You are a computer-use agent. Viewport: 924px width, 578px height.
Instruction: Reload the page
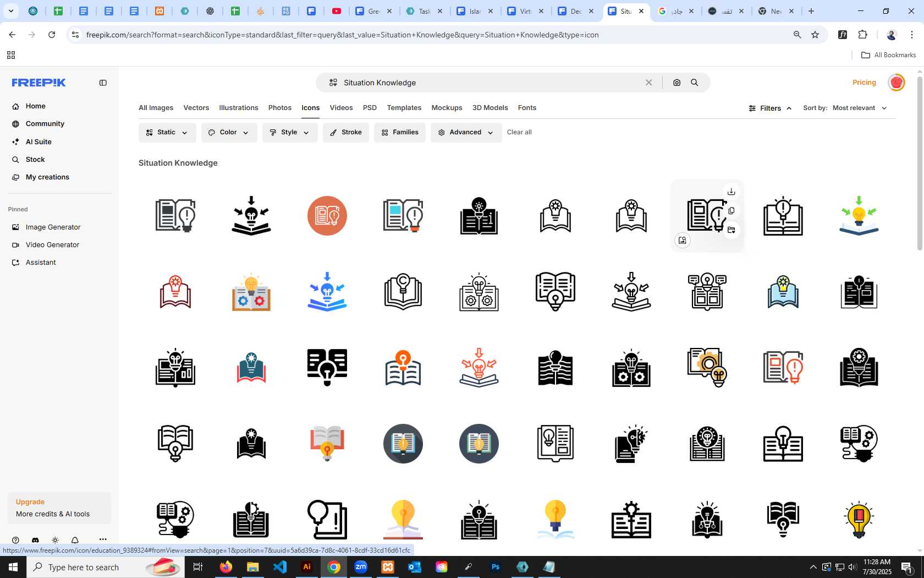(52, 35)
